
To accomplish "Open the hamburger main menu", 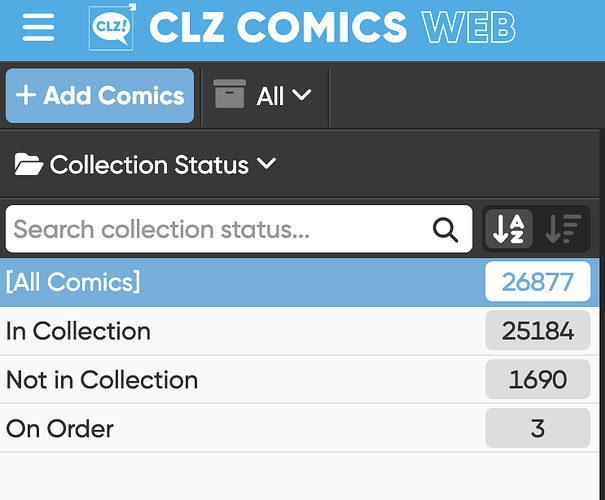I will click(38, 27).
